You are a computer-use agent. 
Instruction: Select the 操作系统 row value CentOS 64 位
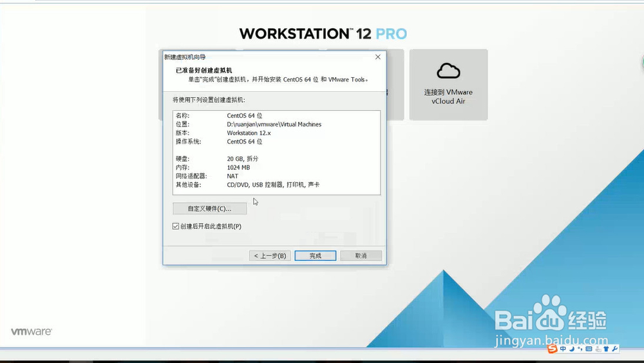[x=244, y=141]
